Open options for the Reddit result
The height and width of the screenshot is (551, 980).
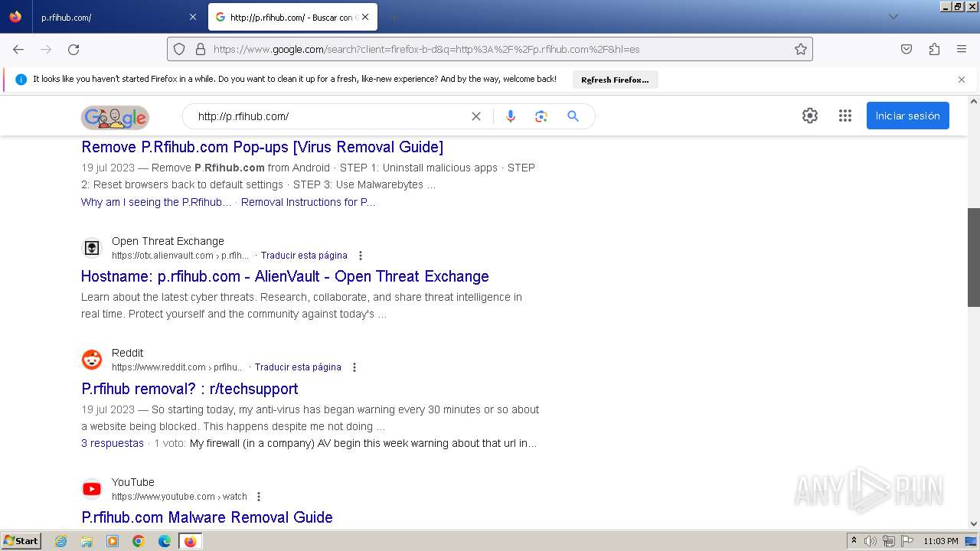(354, 367)
